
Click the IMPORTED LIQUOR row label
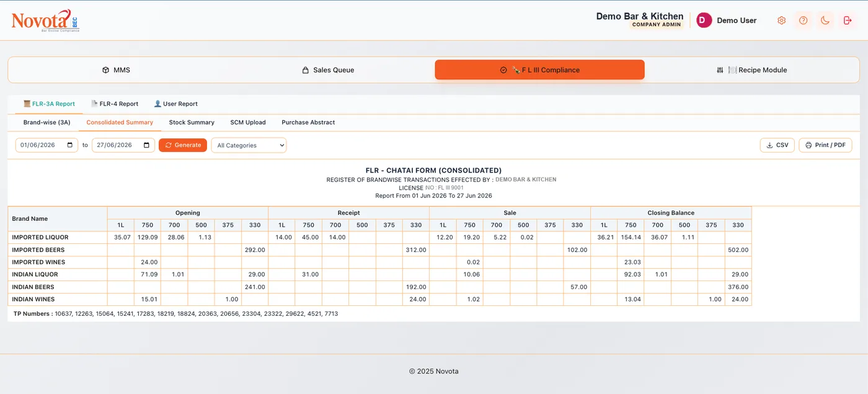coord(40,237)
